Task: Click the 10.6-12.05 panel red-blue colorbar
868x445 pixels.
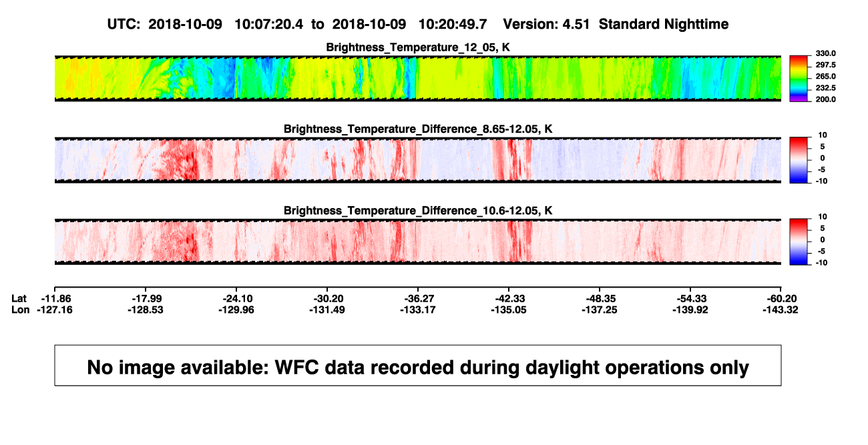Action: (x=799, y=242)
